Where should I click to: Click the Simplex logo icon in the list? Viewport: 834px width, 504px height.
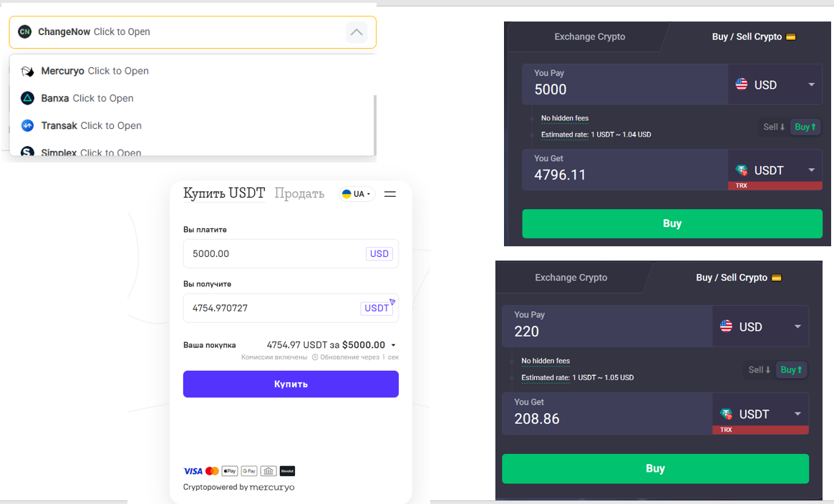(27, 152)
